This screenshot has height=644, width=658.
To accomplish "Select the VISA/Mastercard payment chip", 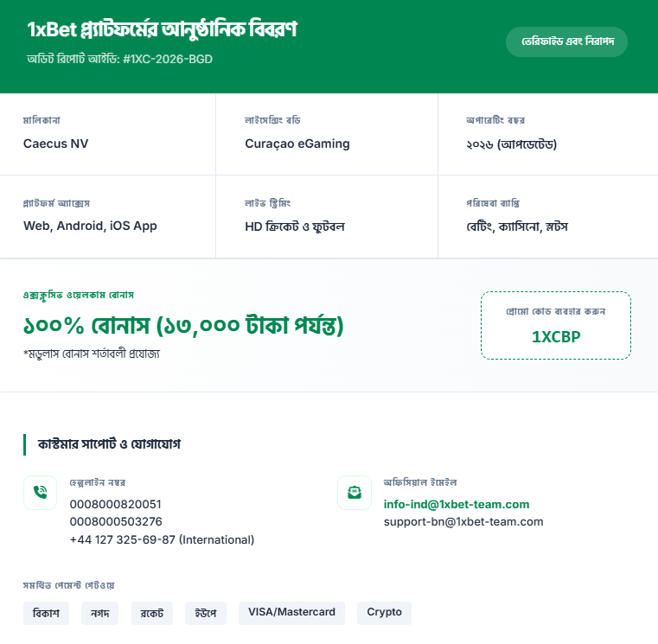I will pos(291,613).
